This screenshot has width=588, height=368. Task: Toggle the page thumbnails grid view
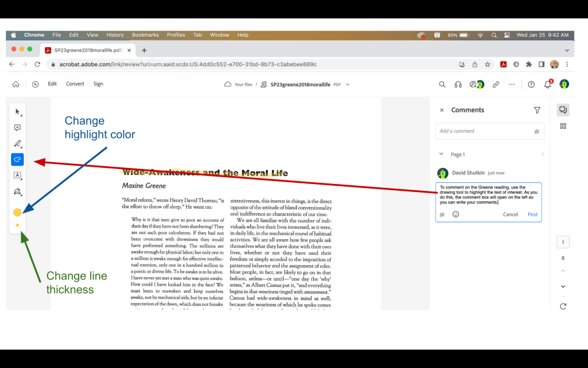click(563, 126)
